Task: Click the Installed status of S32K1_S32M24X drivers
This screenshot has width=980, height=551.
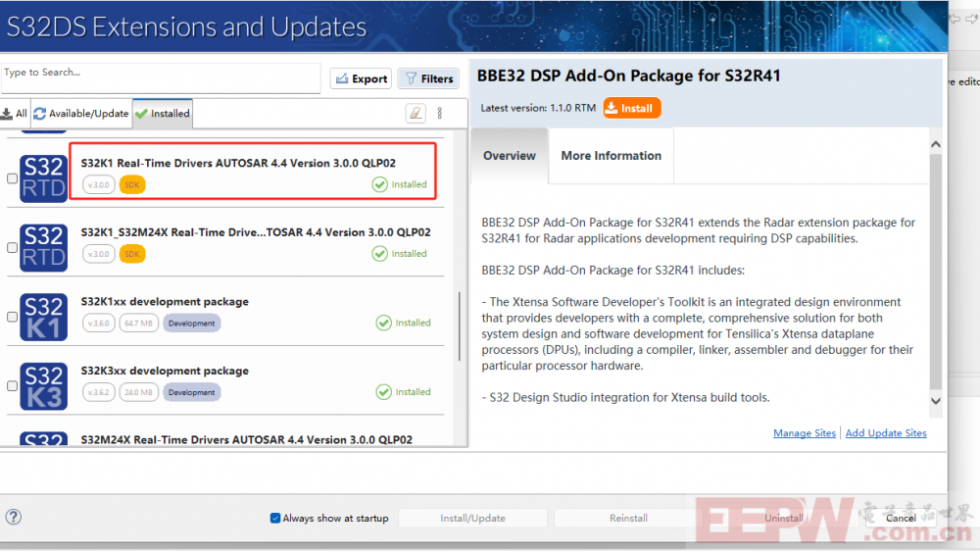Action: (400, 253)
